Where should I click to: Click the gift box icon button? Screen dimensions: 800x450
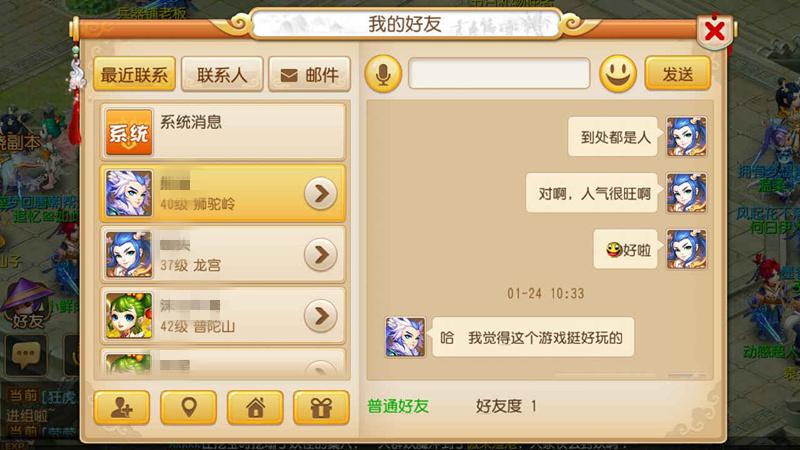[321, 407]
